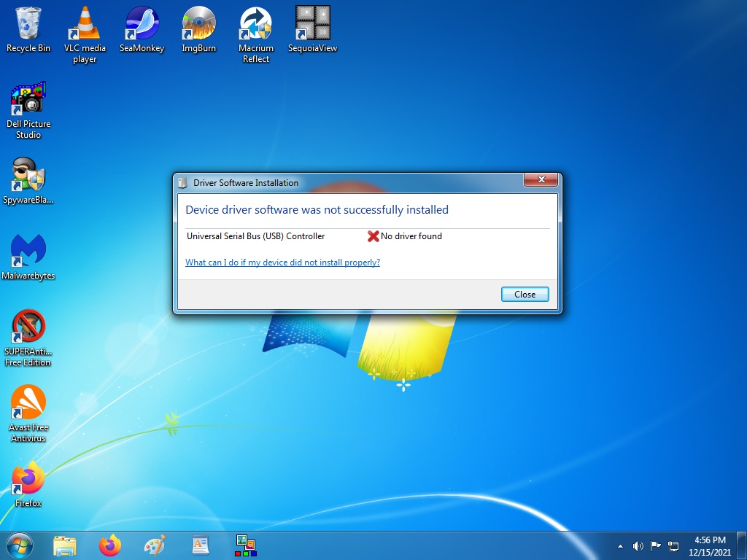This screenshot has height=560, width=747.
Task: Open Paint from the taskbar
Action: pyautogui.click(x=155, y=545)
